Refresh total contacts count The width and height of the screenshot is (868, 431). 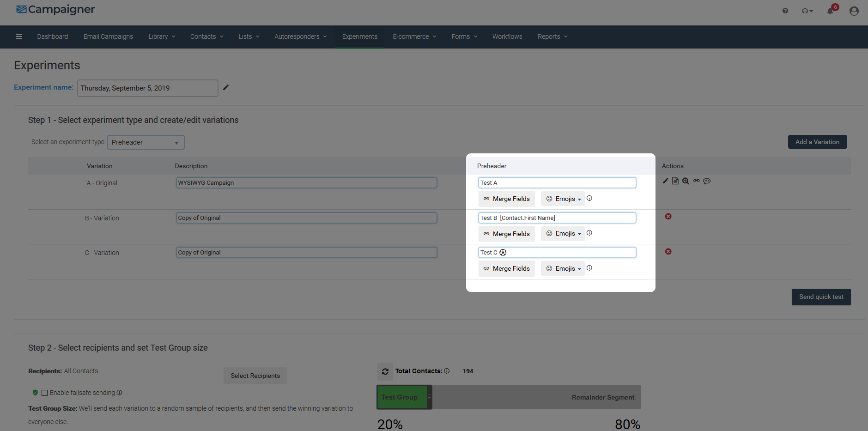385,371
